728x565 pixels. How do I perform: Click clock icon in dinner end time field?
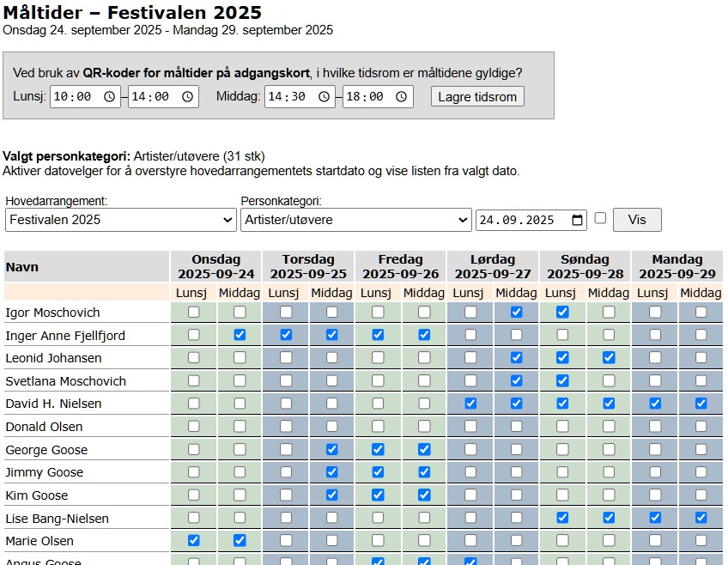coord(402,97)
